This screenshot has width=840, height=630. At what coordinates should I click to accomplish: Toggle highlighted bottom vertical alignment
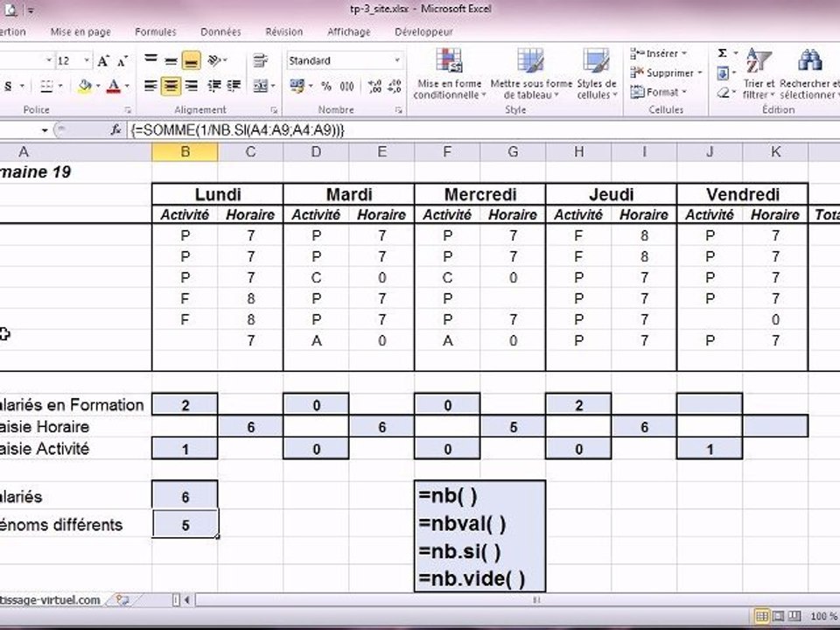192,60
